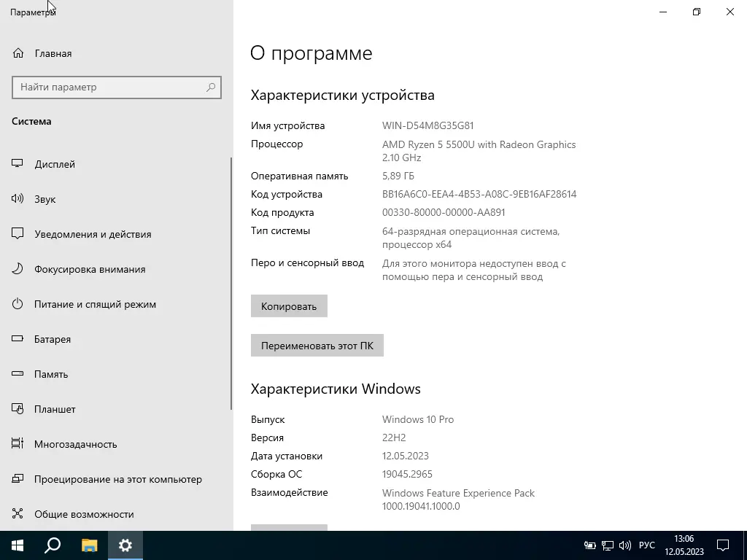Click the search magnifier in Найти параметр
This screenshot has height=560, width=747.
(x=211, y=87)
